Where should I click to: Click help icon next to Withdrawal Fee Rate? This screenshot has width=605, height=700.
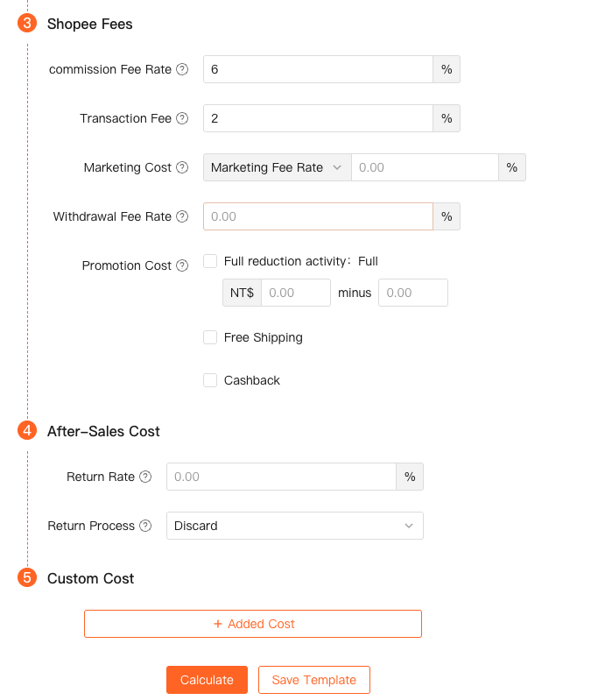182,216
